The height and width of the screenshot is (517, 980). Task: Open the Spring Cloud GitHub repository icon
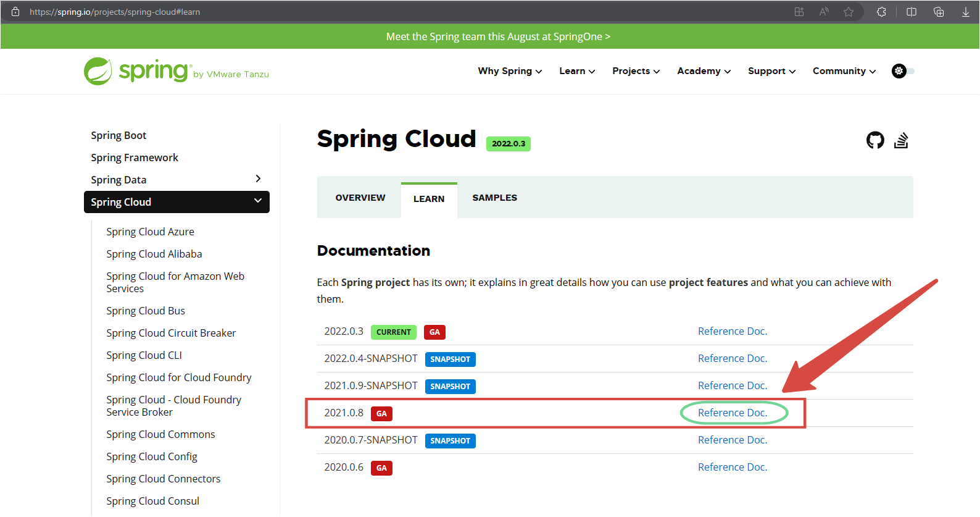click(875, 141)
